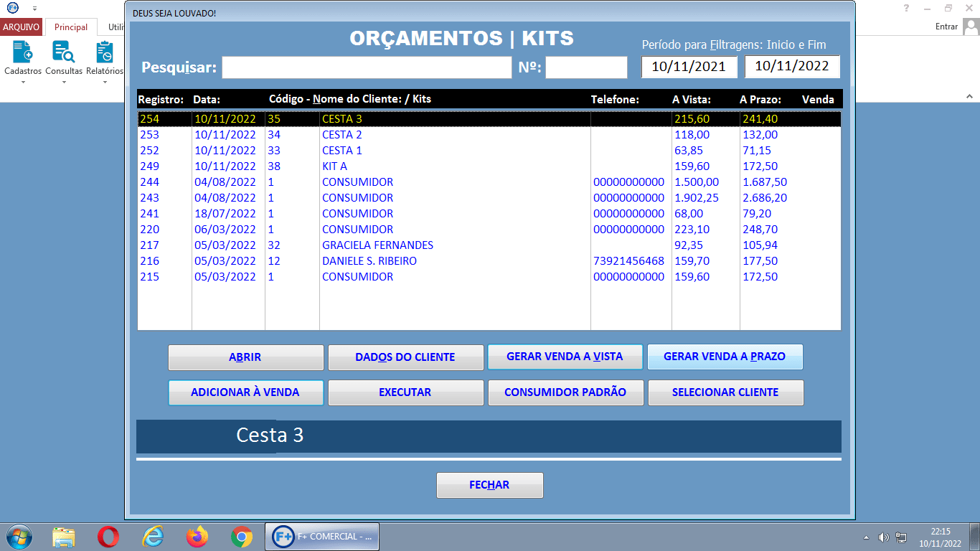Click the Registro column header

click(x=161, y=100)
